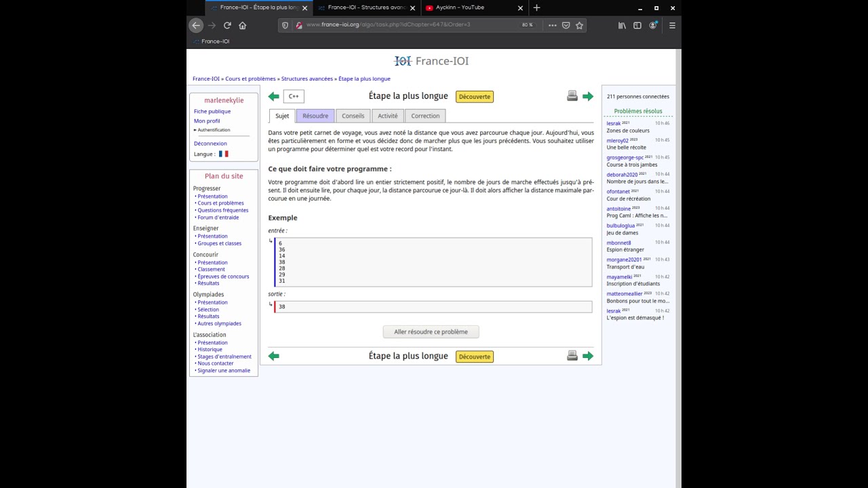Image resolution: width=868 pixels, height=488 pixels.
Task: Click the Cours et problèmes breadcrumb link
Action: pyautogui.click(x=250, y=79)
